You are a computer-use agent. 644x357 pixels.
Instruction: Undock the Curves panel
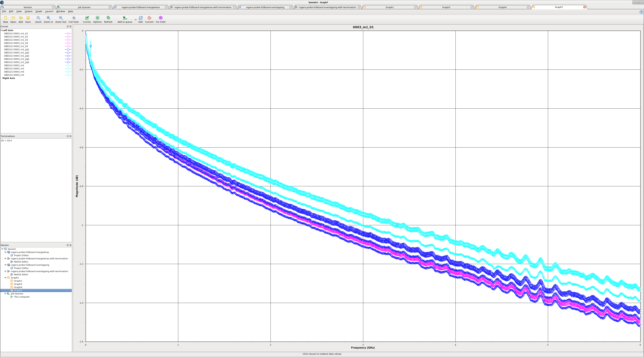coord(67,27)
